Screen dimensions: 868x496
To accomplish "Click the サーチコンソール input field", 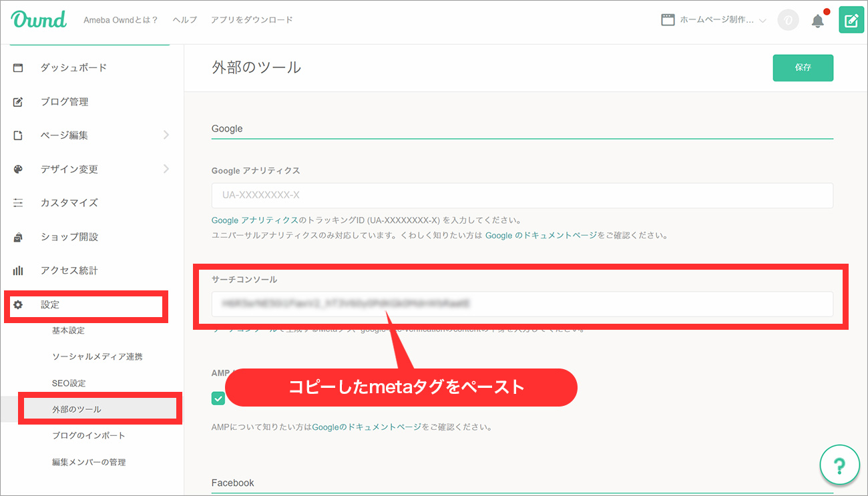I will (x=522, y=304).
